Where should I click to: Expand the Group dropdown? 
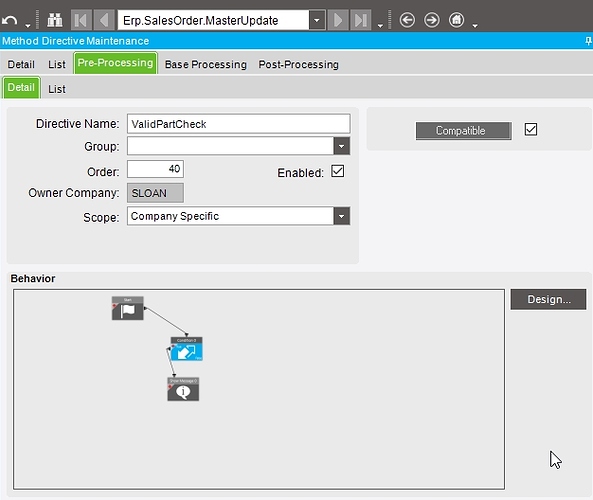[342, 146]
